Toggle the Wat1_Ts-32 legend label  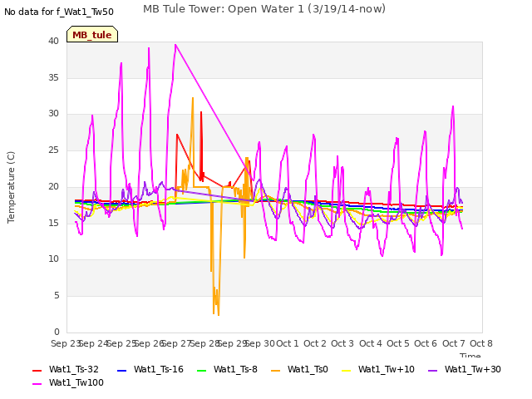[74, 369]
